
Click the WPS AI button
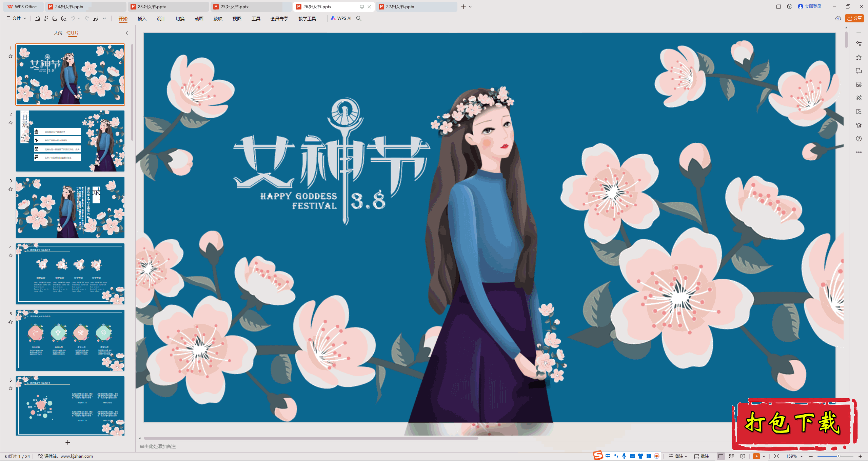point(341,18)
